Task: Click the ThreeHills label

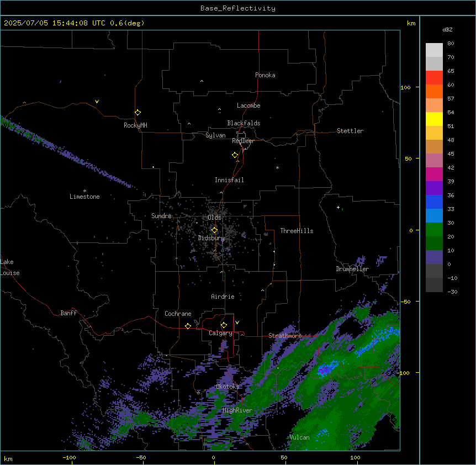Action: pos(297,231)
